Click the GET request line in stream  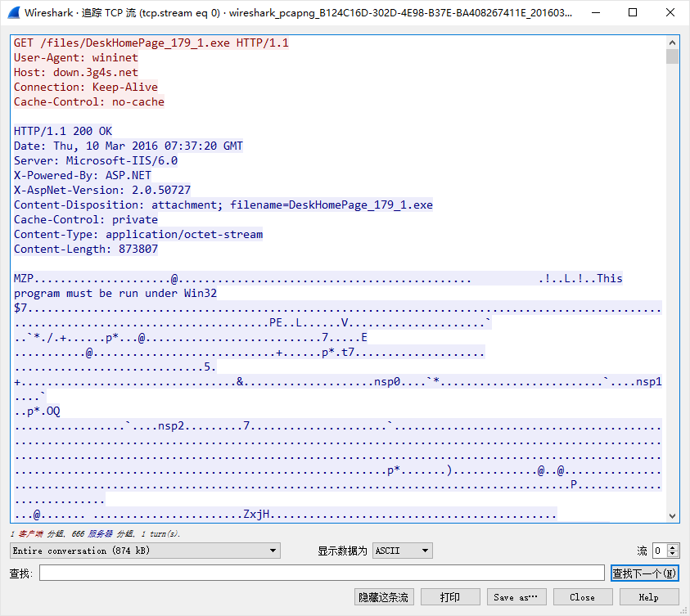click(151, 43)
